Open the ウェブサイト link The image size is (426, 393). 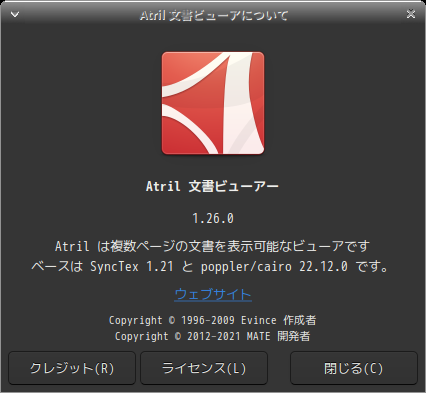click(x=213, y=294)
